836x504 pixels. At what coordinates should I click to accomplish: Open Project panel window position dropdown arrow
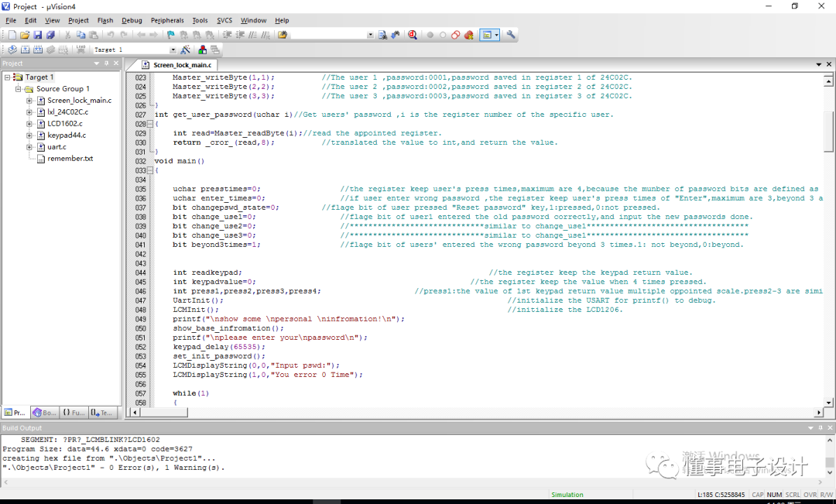[x=97, y=63]
